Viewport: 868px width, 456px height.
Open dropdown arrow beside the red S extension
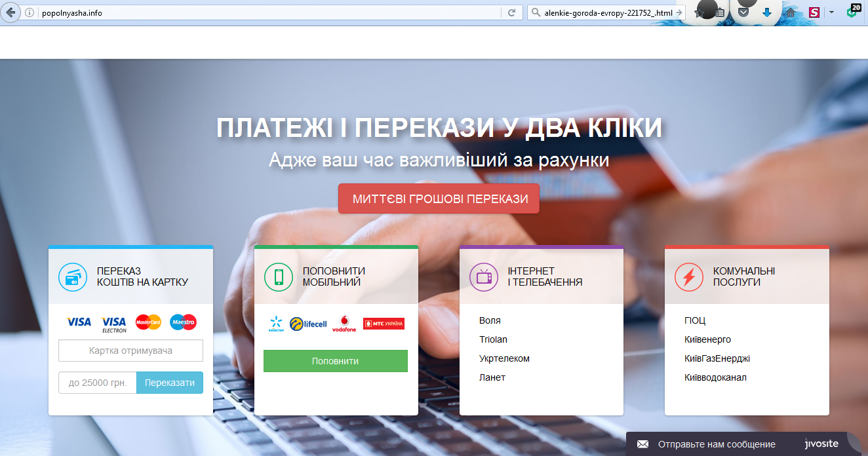click(831, 12)
